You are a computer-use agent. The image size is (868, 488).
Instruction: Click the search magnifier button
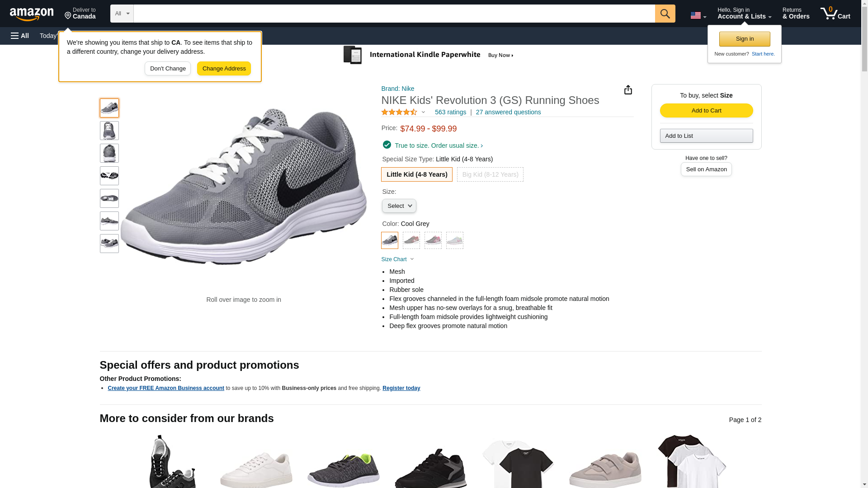point(665,14)
